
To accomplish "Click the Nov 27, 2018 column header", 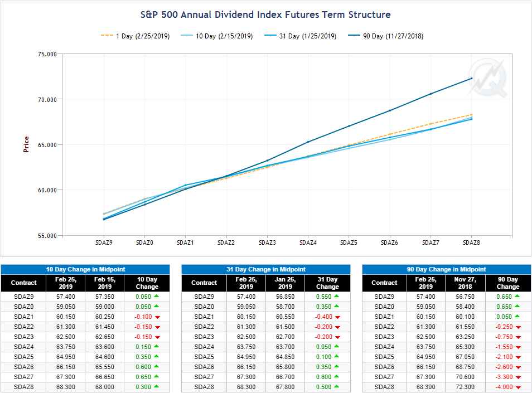I will tap(465, 283).
